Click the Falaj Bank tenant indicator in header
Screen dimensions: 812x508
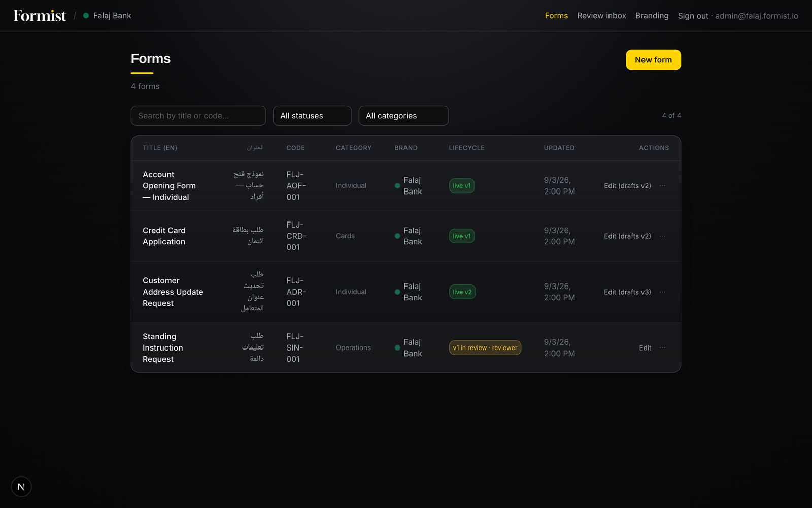(x=107, y=16)
